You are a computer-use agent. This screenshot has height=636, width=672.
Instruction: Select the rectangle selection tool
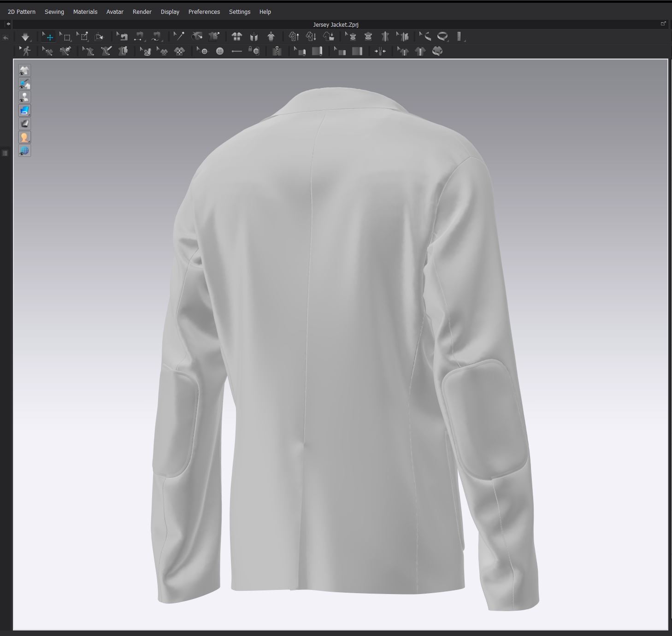click(x=66, y=36)
